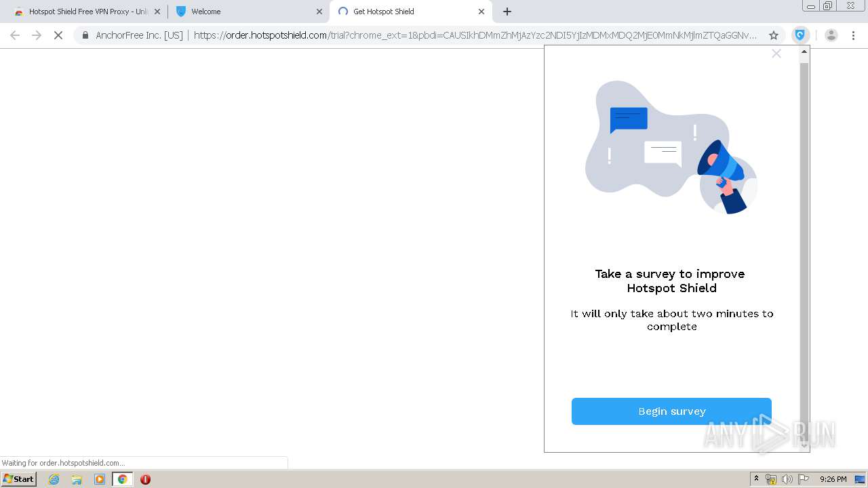Open the Action Center flag icon
This screenshot has width=868, height=488.
[x=804, y=479]
